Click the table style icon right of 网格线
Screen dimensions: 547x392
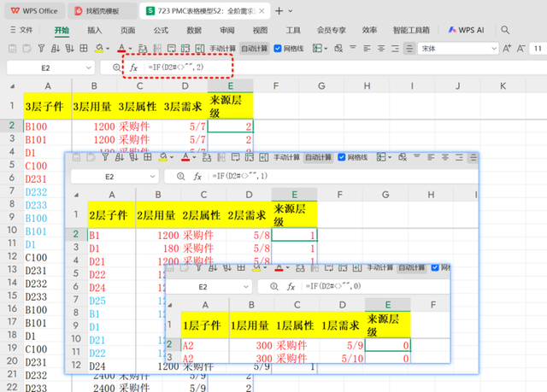(x=317, y=48)
